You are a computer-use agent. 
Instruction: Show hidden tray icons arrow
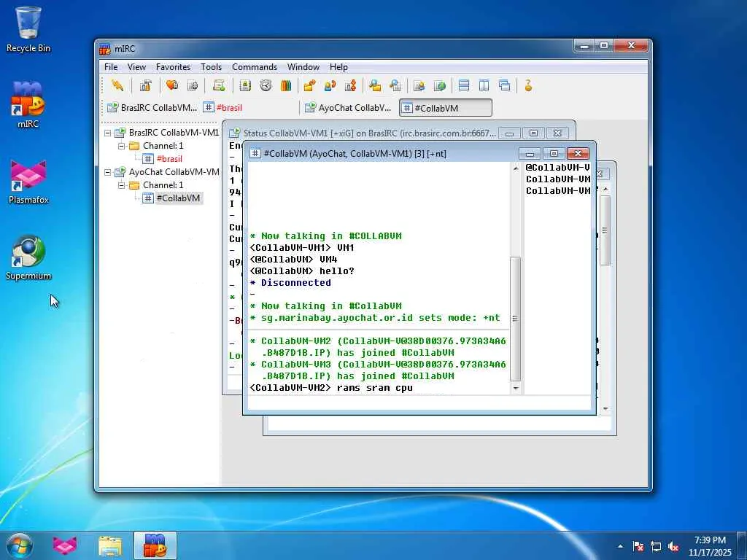point(620,547)
